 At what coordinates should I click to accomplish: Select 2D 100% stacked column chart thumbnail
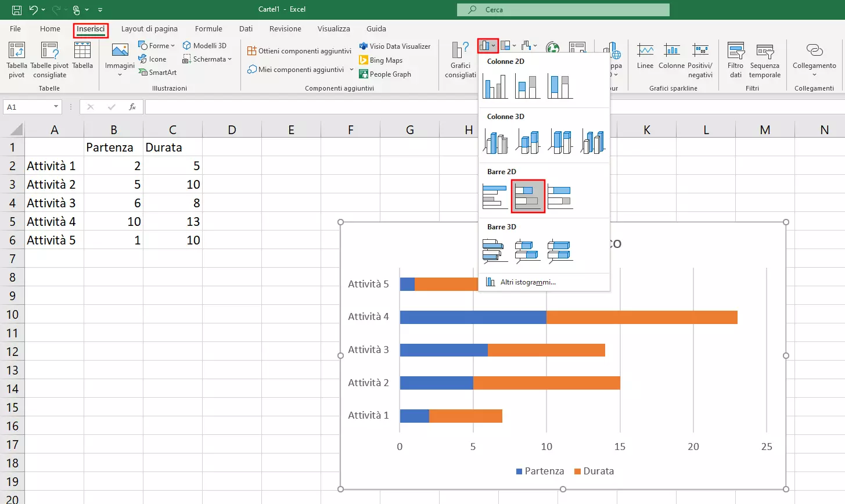pyautogui.click(x=560, y=86)
